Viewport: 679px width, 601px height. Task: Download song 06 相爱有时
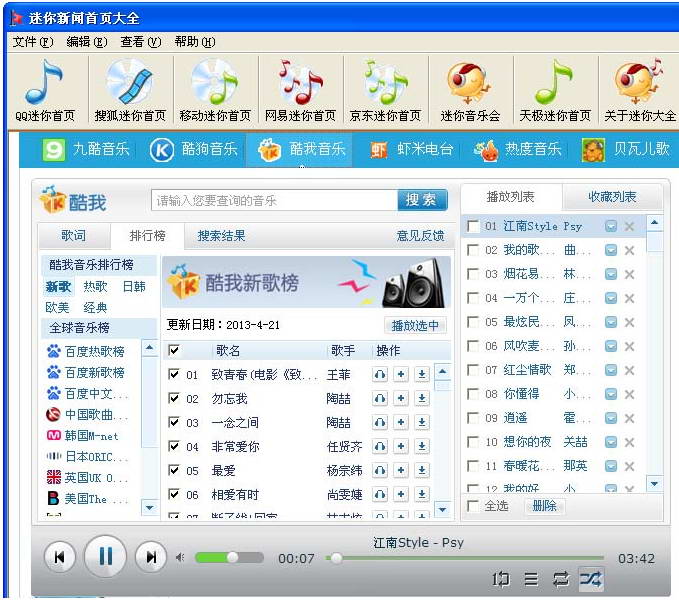422,494
